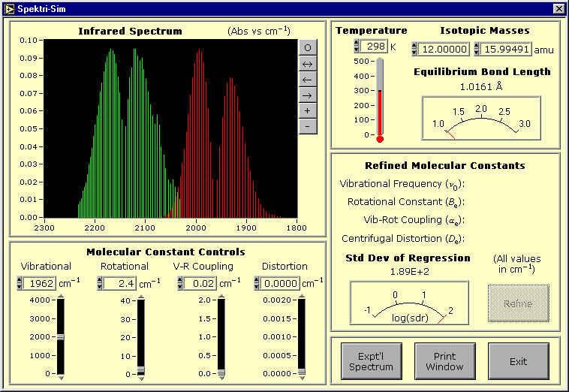This screenshot has width=569, height=392.
Task: Click the Rotational value stepper arrows
Action: click(x=102, y=283)
